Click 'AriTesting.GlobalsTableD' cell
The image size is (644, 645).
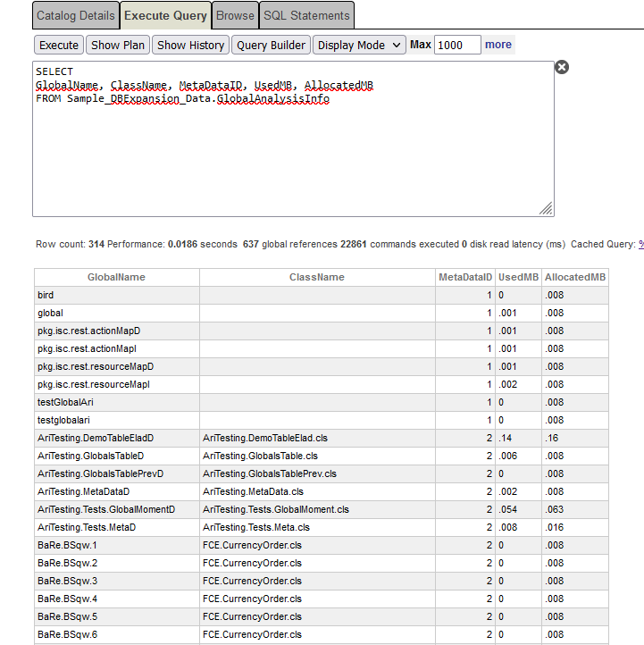click(116, 457)
